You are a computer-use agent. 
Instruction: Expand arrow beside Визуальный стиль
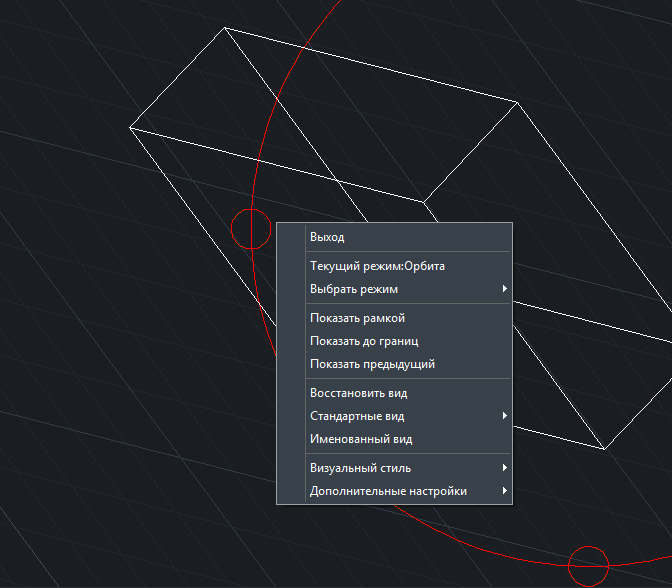[505, 468]
